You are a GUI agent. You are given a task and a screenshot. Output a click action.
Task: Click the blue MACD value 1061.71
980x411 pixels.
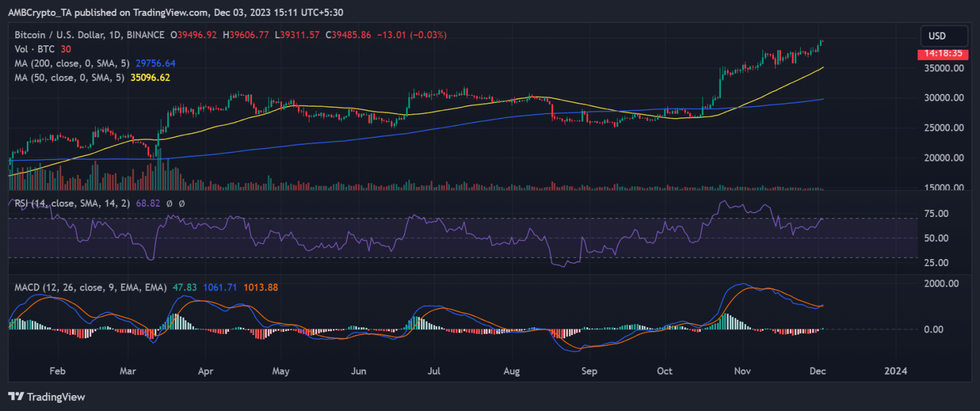point(219,288)
